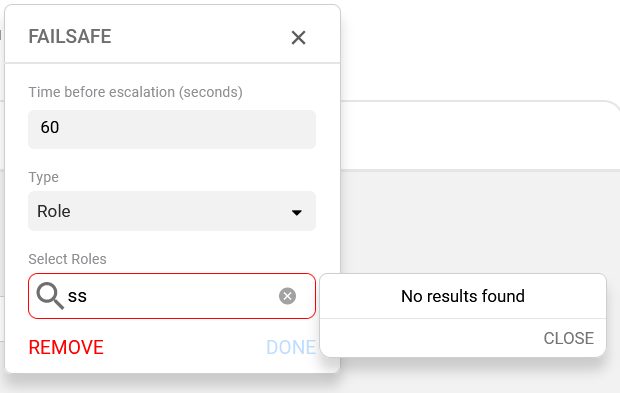Click the black arrow on the Type field
The width and height of the screenshot is (620, 393).
(x=297, y=212)
